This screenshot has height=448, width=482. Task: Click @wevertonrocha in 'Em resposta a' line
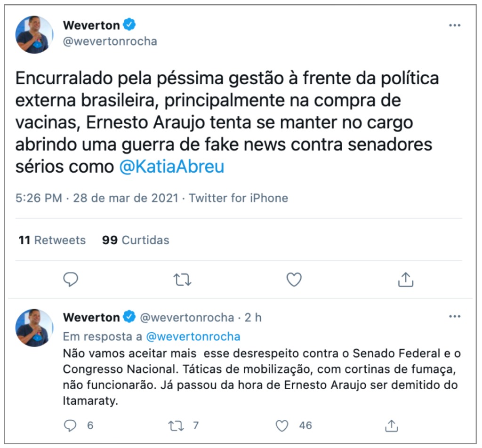(193, 336)
